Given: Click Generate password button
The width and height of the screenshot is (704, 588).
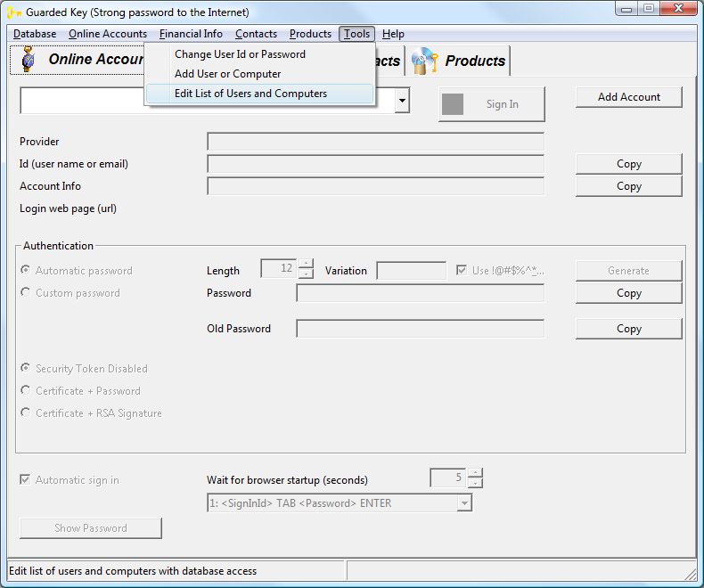Looking at the screenshot, I should click(x=628, y=271).
